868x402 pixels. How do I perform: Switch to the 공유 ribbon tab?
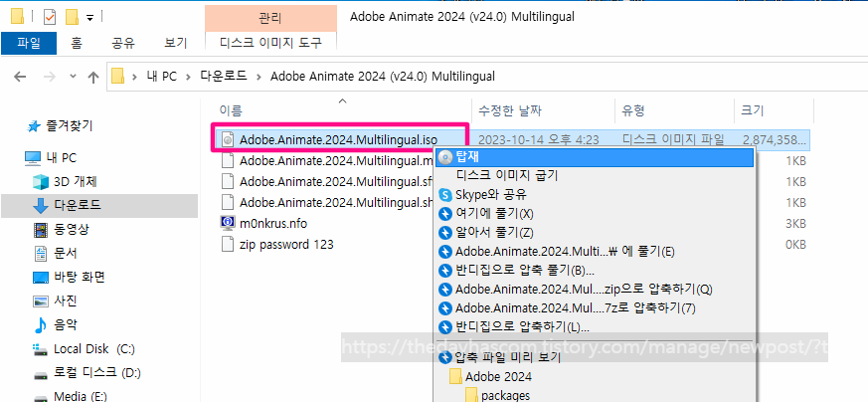pos(123,43)
